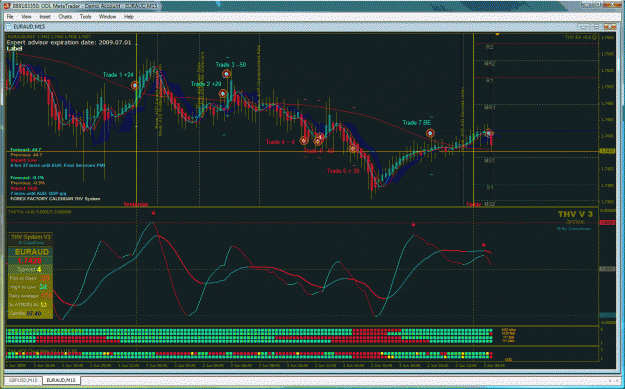Click the current price marker on price scale
Viewport: 625px width, 389px height.
607,151
